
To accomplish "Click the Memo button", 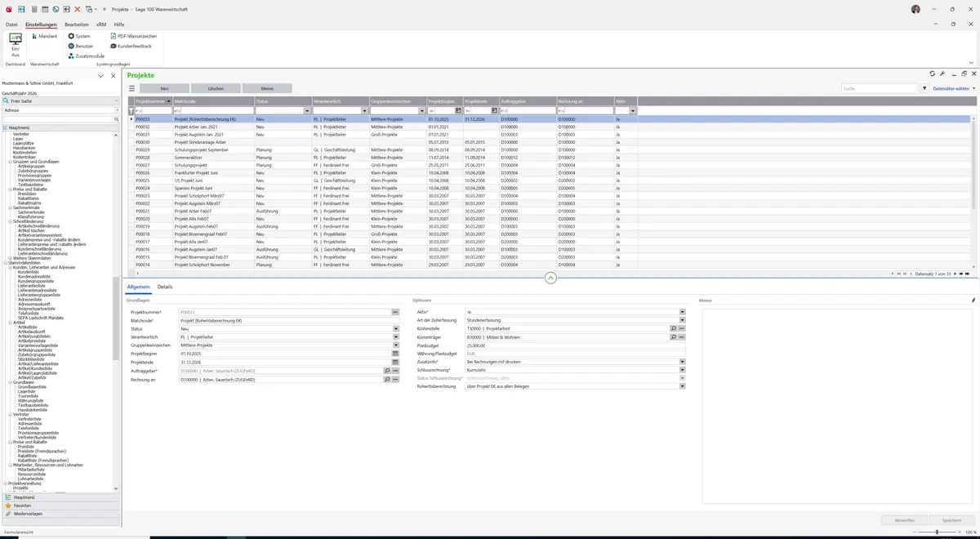I will pyautogui.click(x=267, y=88).
